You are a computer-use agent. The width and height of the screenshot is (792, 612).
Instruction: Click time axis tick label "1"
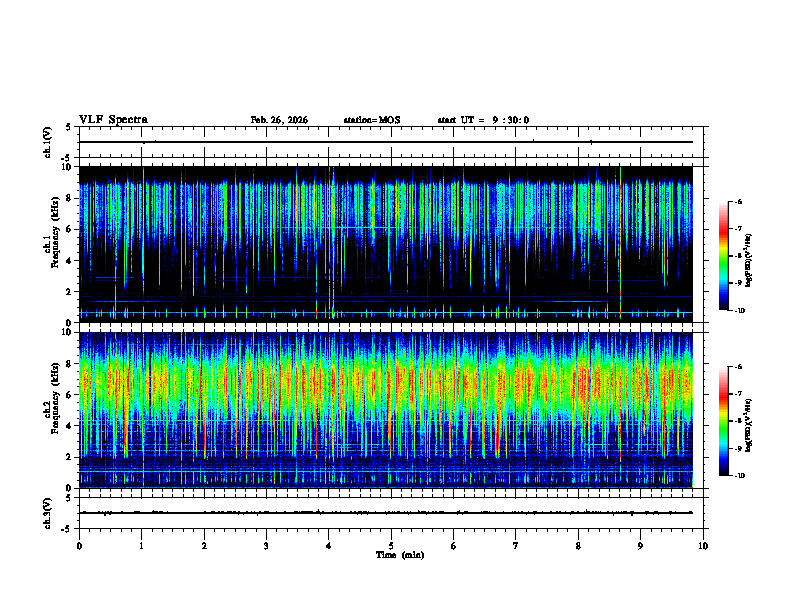[x=141, y=546]
